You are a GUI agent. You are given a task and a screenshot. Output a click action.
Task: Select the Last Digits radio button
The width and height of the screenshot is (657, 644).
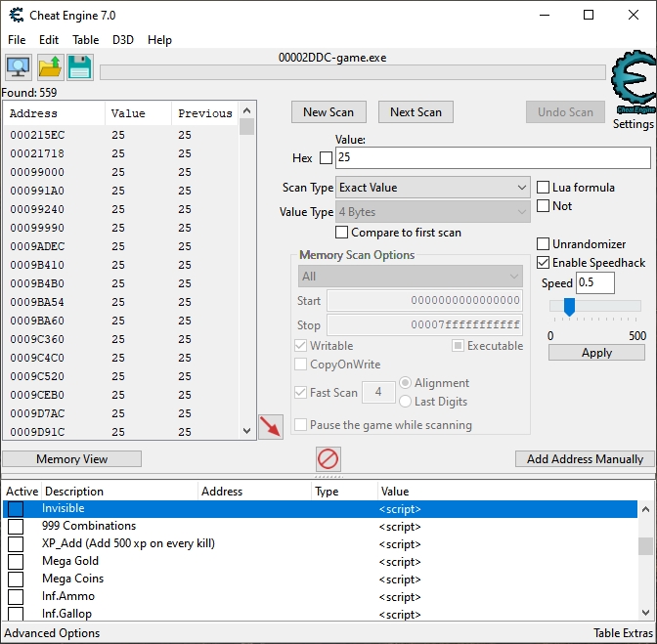405,401
